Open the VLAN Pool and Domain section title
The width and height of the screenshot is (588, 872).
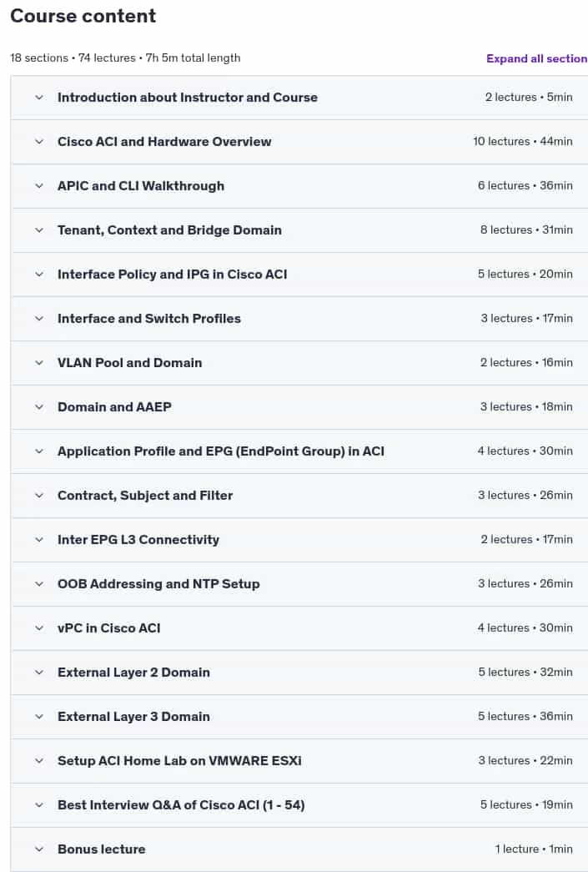click(129, 363)
